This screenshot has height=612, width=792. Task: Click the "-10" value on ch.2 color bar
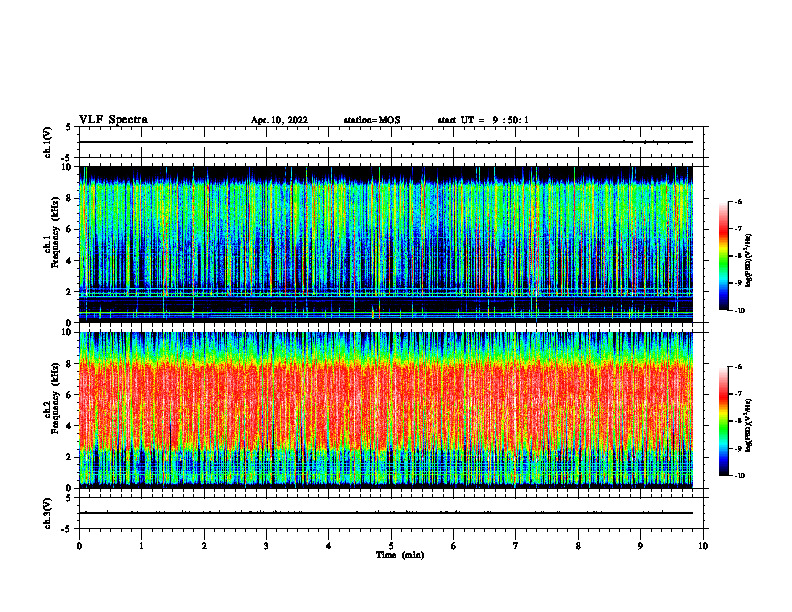click(x=739, y=476)
